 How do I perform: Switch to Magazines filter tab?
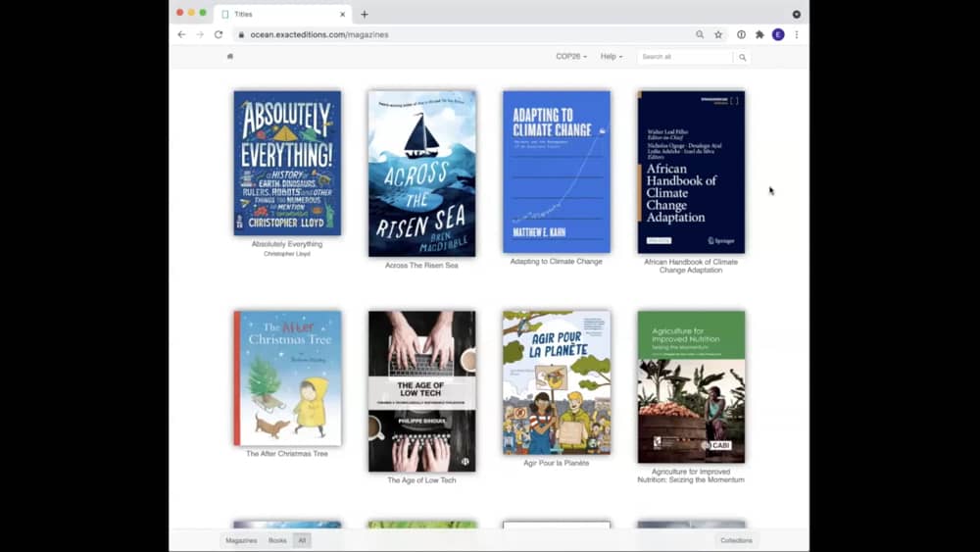coord(241,540)
